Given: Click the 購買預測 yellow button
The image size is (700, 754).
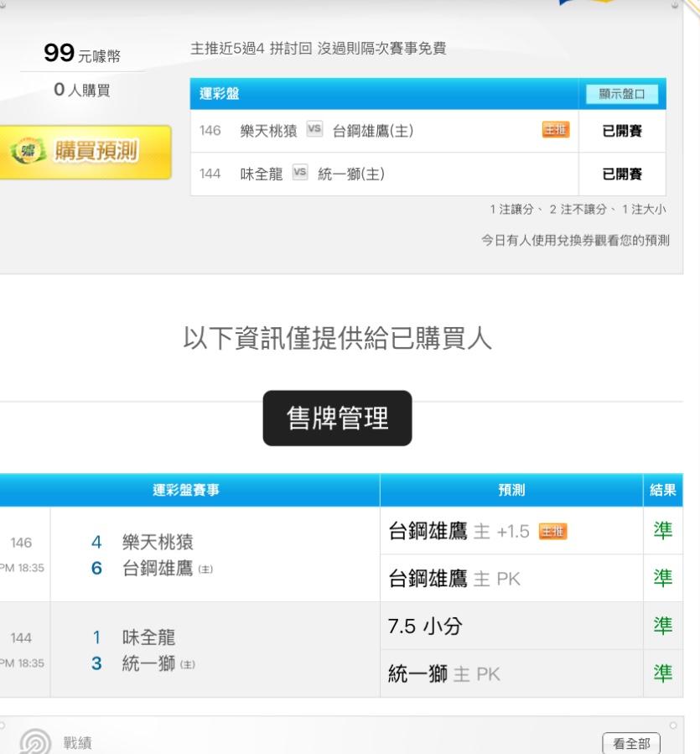Looking at the screenshot, I should (86, 152).
